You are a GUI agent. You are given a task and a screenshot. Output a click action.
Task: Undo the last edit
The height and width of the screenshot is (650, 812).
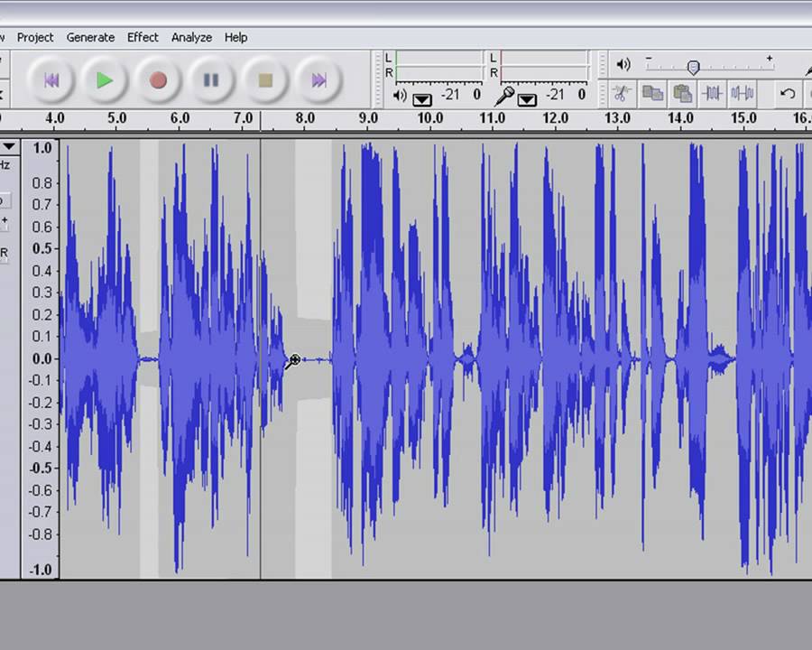coord(788,94)
